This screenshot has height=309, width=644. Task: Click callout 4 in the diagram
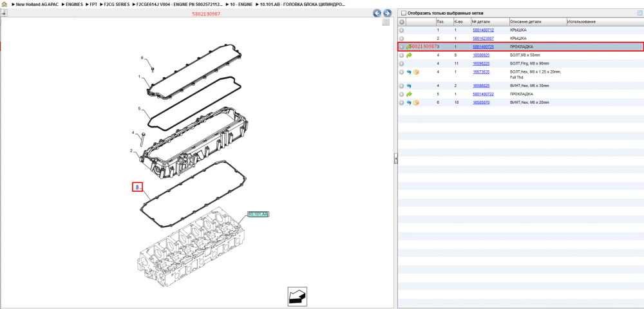tap(133, 133)
